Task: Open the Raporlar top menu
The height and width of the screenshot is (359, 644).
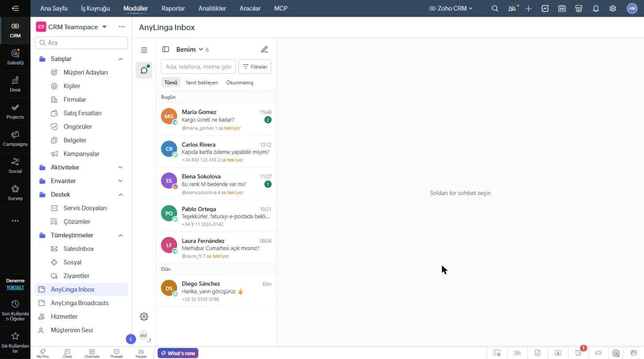Action: (173, 8)
